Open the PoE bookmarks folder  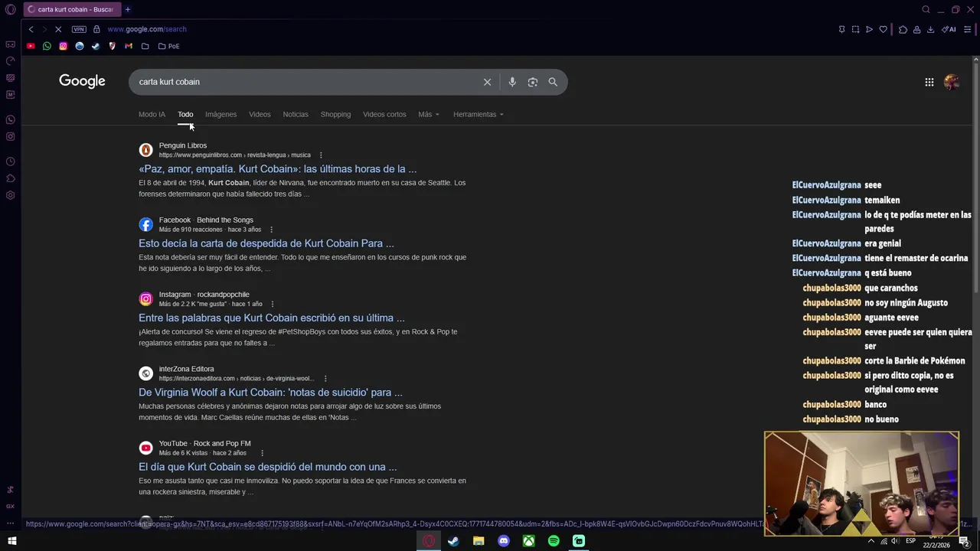coord(168,46)
